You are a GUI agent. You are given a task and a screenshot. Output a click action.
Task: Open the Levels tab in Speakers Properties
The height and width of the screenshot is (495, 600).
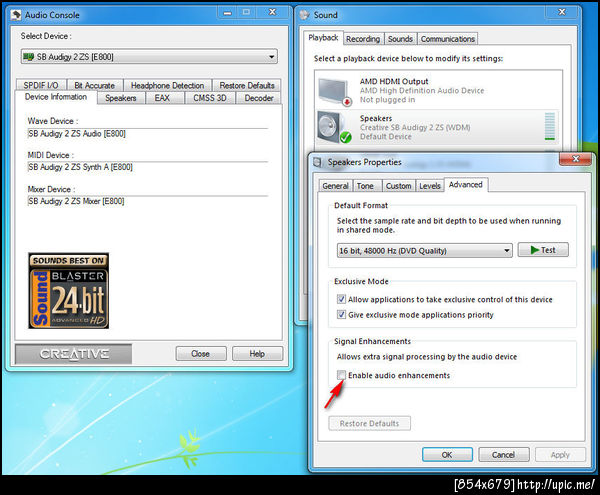tap(430, 186)
